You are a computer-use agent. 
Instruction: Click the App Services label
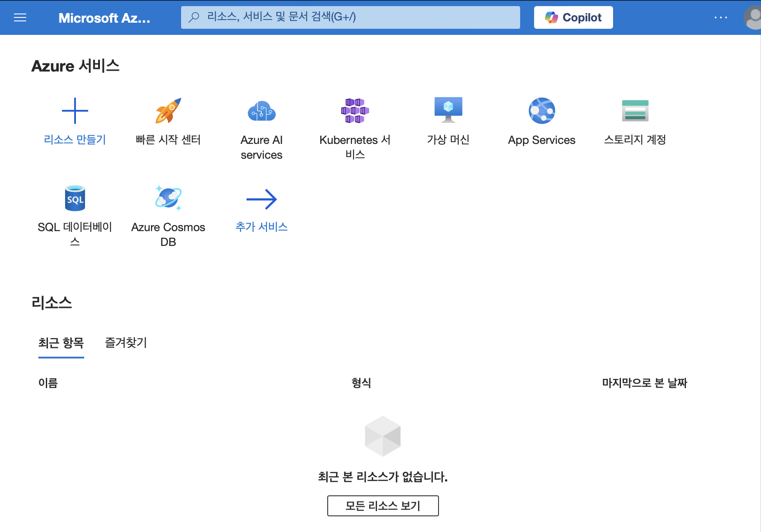click(x=542, y=140)
